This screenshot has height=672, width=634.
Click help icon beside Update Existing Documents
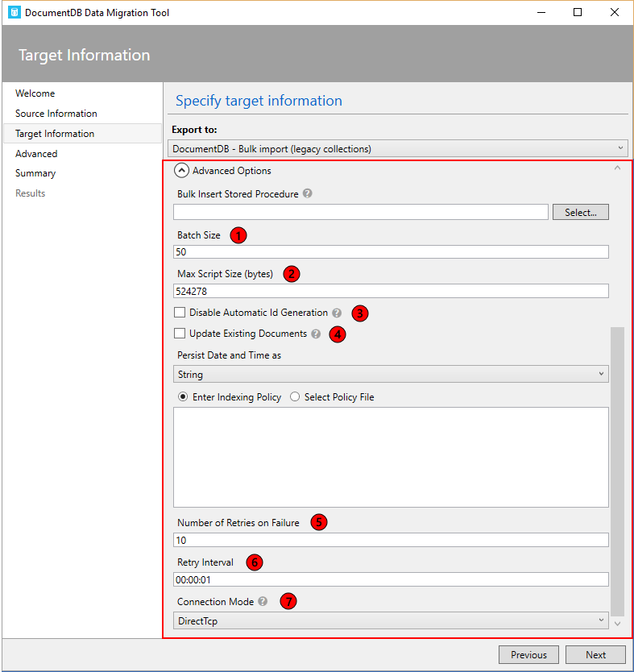click(316, 334)
